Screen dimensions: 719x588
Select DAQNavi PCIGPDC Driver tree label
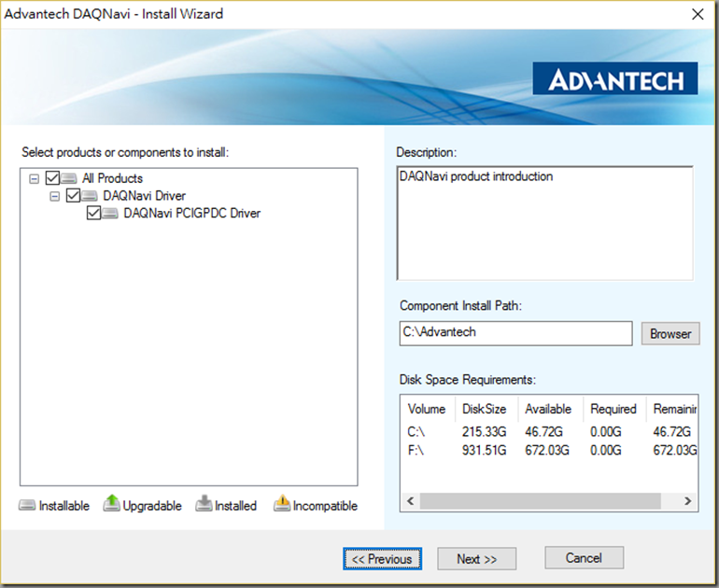click(x=191, y=213)
